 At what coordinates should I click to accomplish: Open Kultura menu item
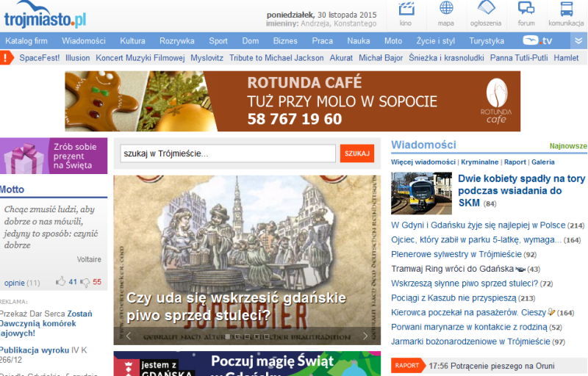(132, 41)
